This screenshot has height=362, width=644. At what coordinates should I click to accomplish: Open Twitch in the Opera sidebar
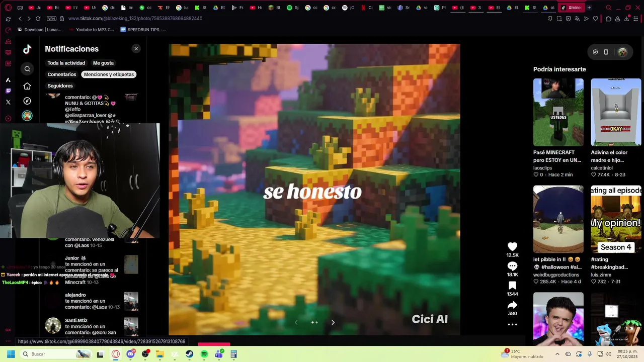8,91
